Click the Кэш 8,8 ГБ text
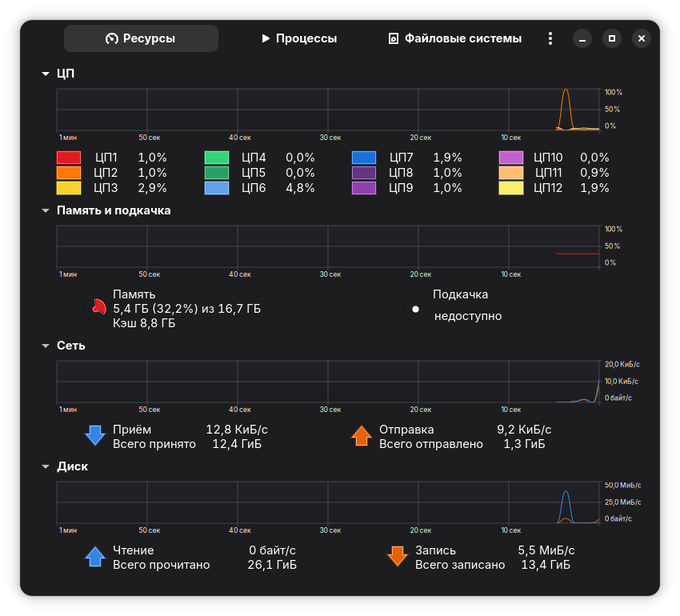Viewport: 680px width, 616px height. pos(144,323)
